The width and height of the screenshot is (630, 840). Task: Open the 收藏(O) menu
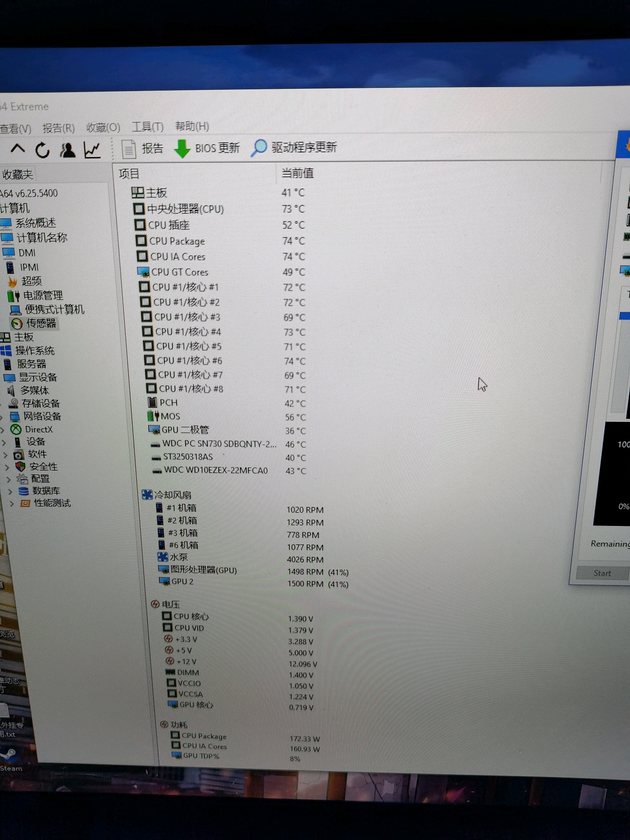[x=103, y=128]
